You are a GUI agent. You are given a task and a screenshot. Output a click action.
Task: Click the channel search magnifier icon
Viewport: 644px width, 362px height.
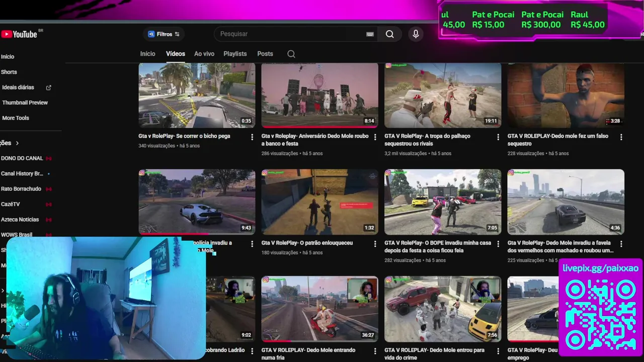click(x=291, y=54)
